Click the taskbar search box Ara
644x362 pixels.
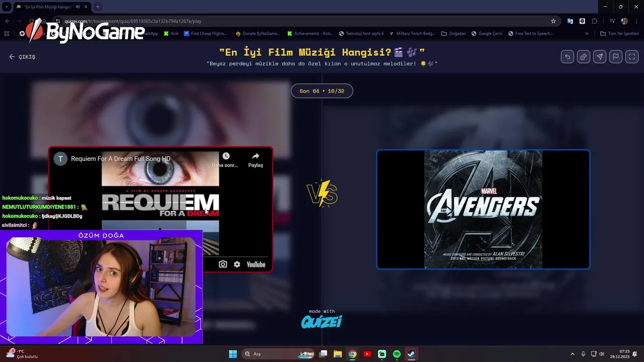pos(279,354)
